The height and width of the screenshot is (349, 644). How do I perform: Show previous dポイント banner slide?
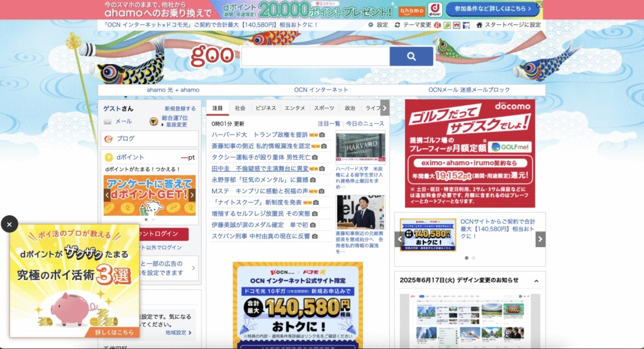click(108, 195)
